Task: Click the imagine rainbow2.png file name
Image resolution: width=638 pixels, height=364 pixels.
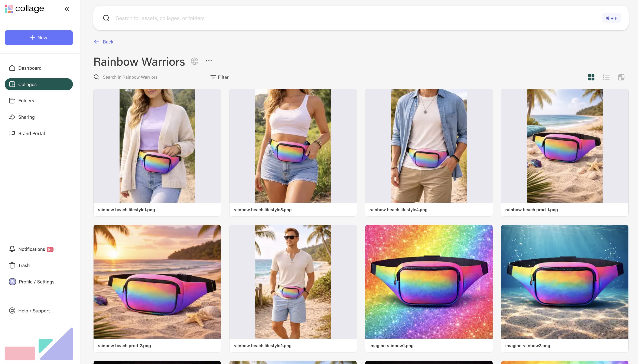Action: tap(528, 345)
